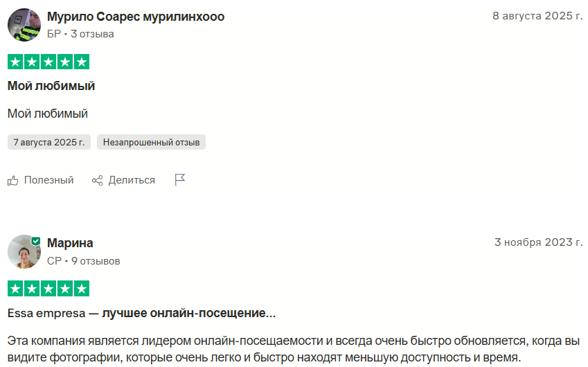588x367 pixels.
Task: Open the Мурило Соарес мурилинхооо profile name
Action: (136, 17)
